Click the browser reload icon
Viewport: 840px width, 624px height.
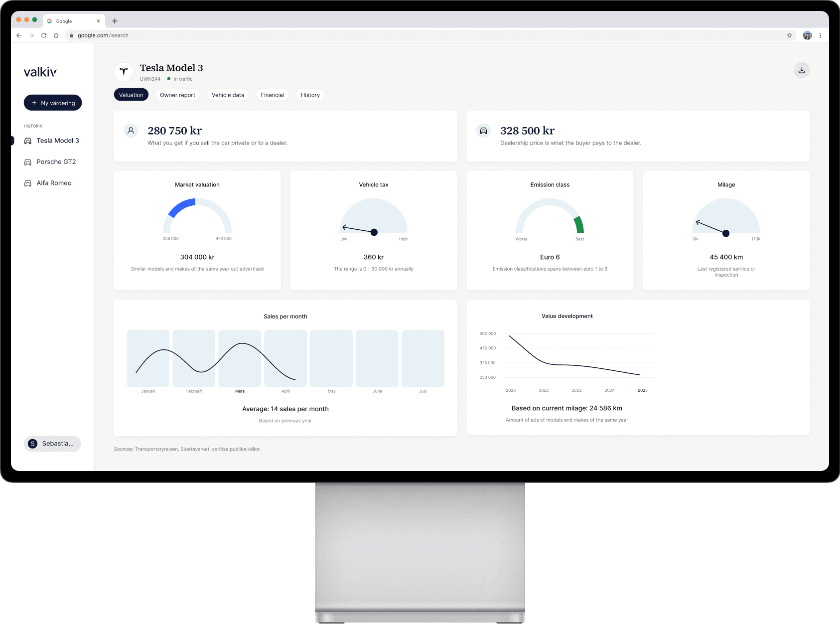click(44, 35)
